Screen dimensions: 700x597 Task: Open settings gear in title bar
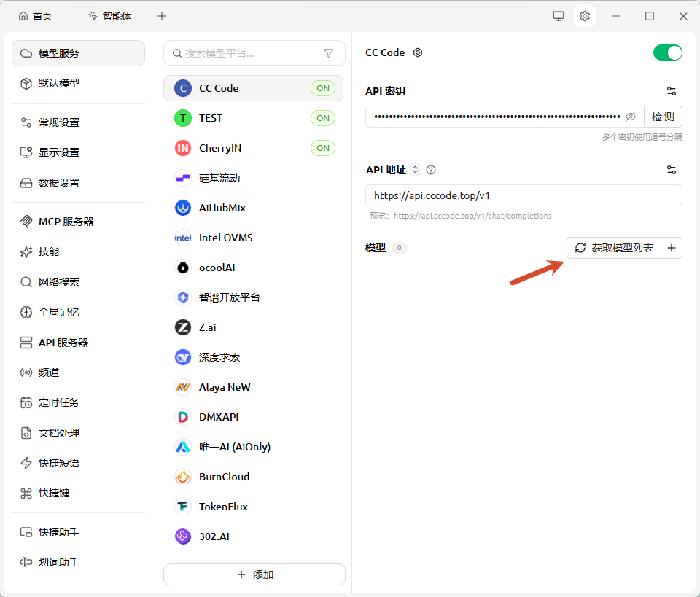584,16
